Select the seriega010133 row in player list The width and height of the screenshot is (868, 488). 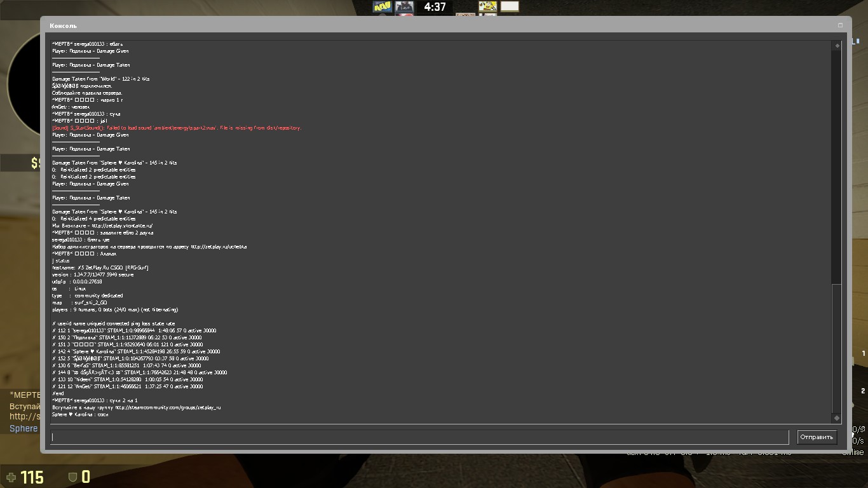click(134, 330)
